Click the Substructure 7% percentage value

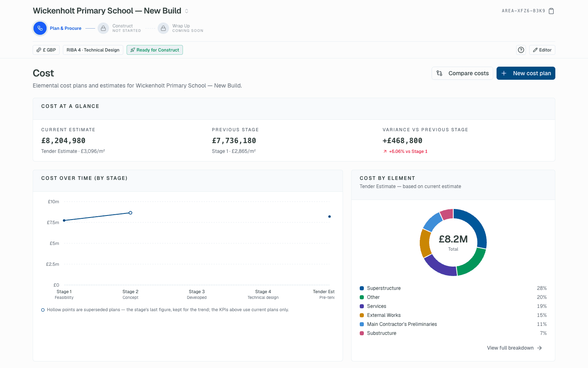click(543, 333)
